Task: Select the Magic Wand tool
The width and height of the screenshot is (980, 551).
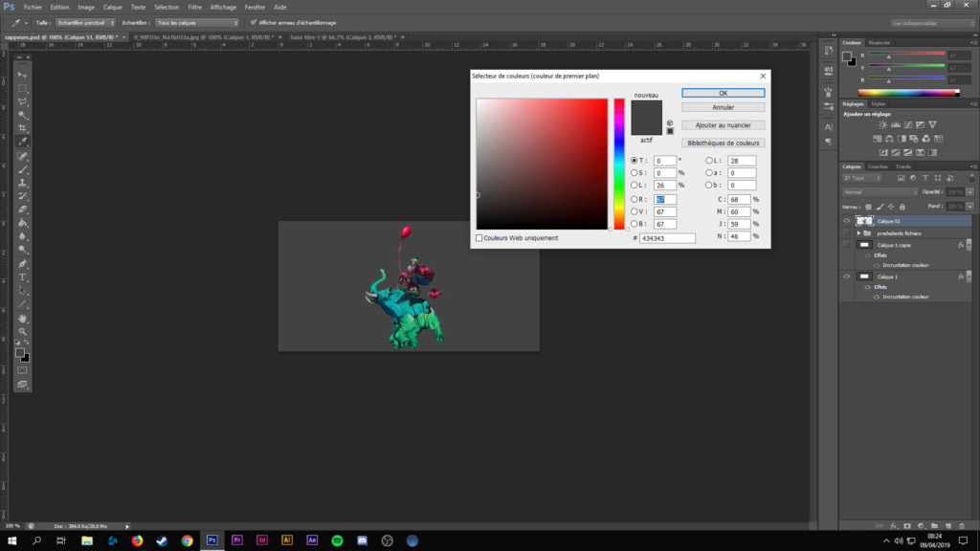Action: (x=23, y=115)
